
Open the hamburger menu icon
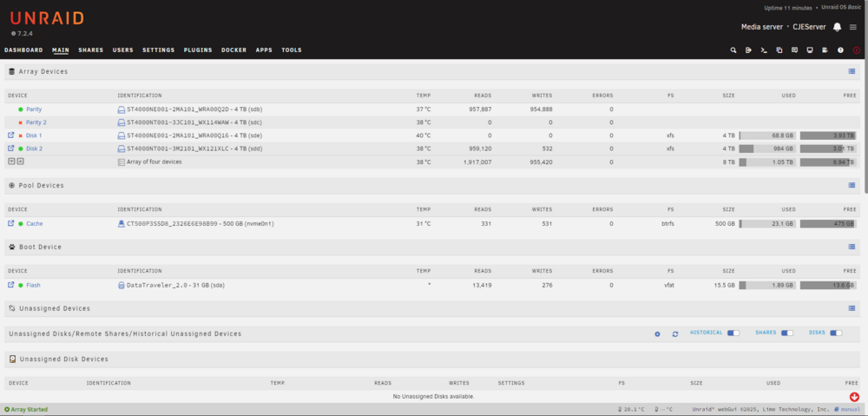pos(853,27)
